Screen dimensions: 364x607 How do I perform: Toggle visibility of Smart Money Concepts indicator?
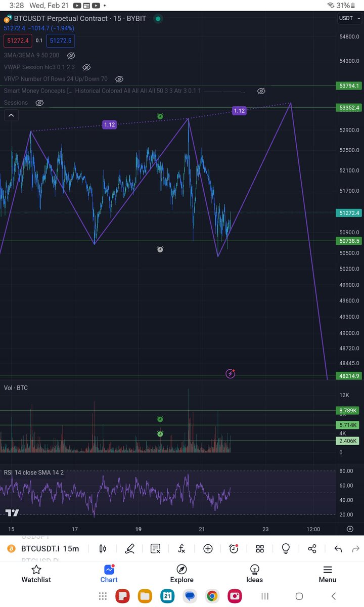(x=261, y=91)
